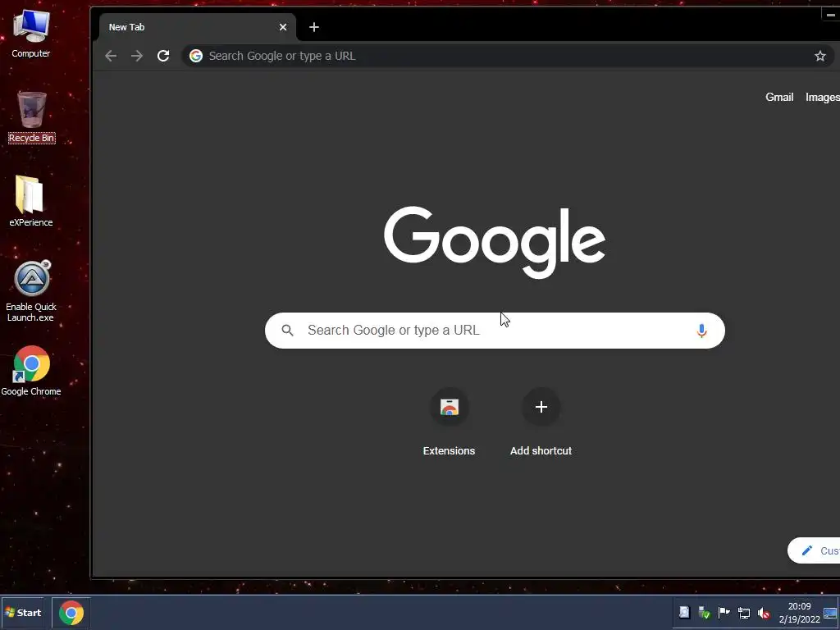Image resolution: width=840 pixels, height=630 pixels.
Task: Focus the Google search box
Action: (x=495, y=331)
